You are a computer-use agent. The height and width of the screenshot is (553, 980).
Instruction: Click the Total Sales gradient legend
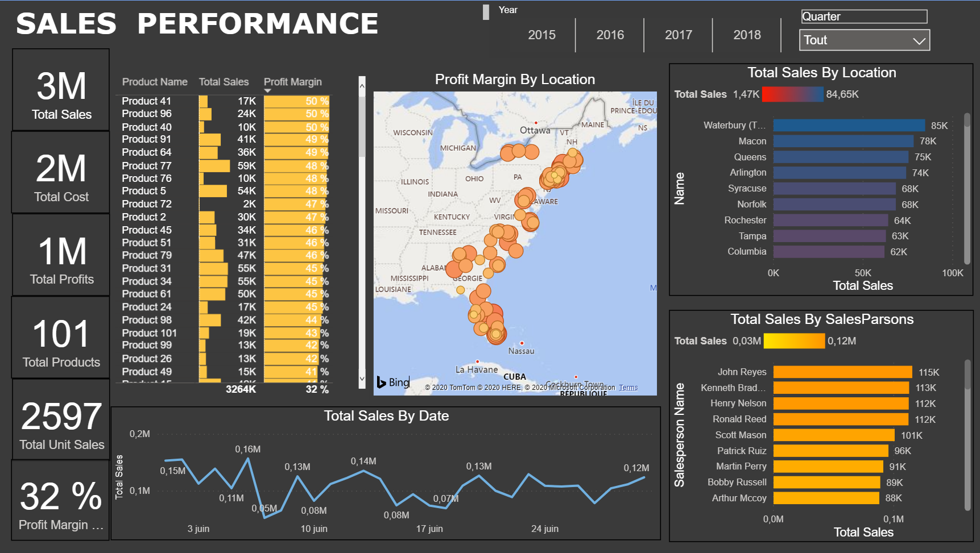pos(792,94)
